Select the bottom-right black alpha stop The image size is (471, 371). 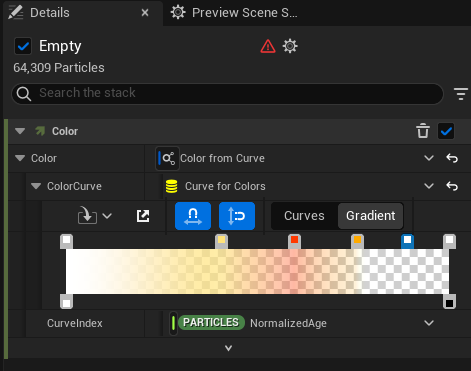[x=449, y=301]
